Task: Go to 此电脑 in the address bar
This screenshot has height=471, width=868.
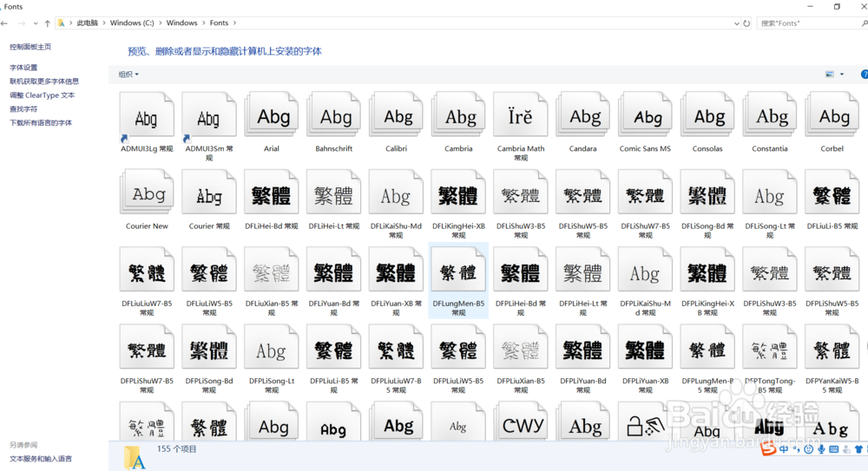Action: (88, 23)
